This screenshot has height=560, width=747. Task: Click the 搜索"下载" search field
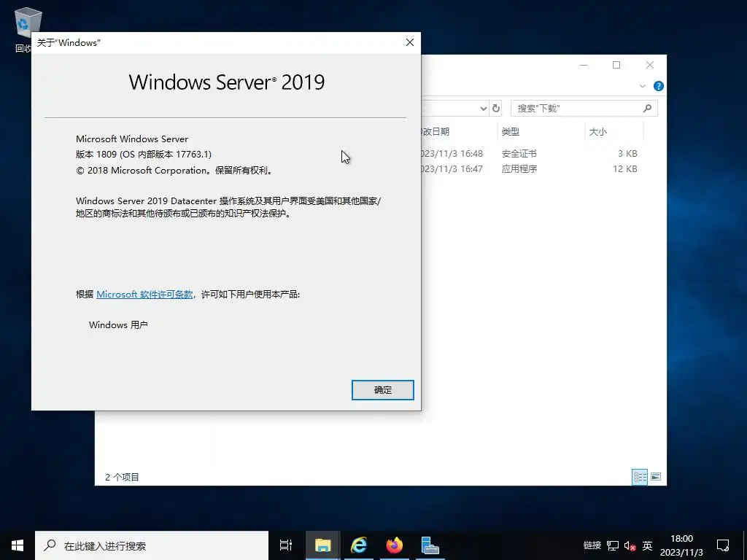click(584, 108)
